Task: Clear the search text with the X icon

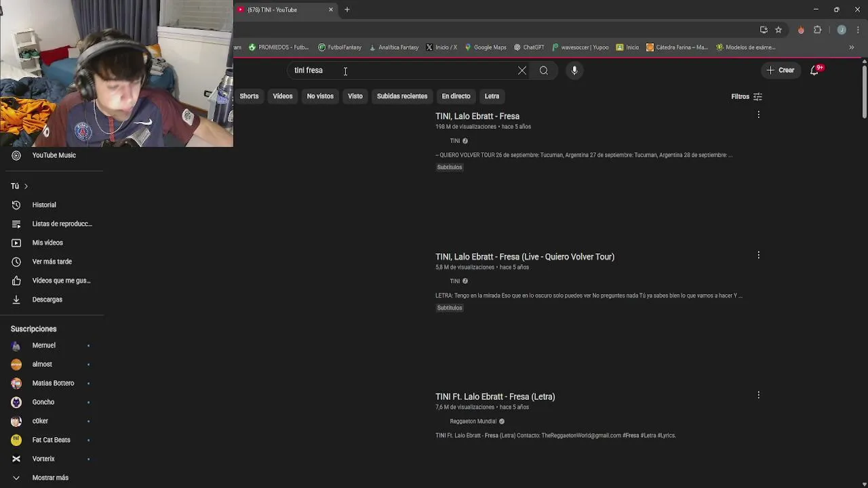Action: [x=522, y=70]
